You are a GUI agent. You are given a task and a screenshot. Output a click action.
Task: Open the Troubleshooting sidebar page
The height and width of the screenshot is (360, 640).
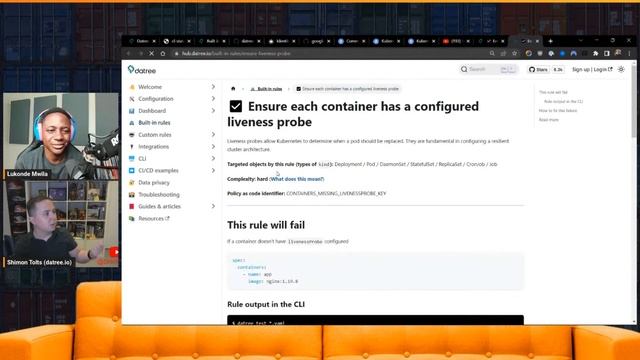(159, 195)
